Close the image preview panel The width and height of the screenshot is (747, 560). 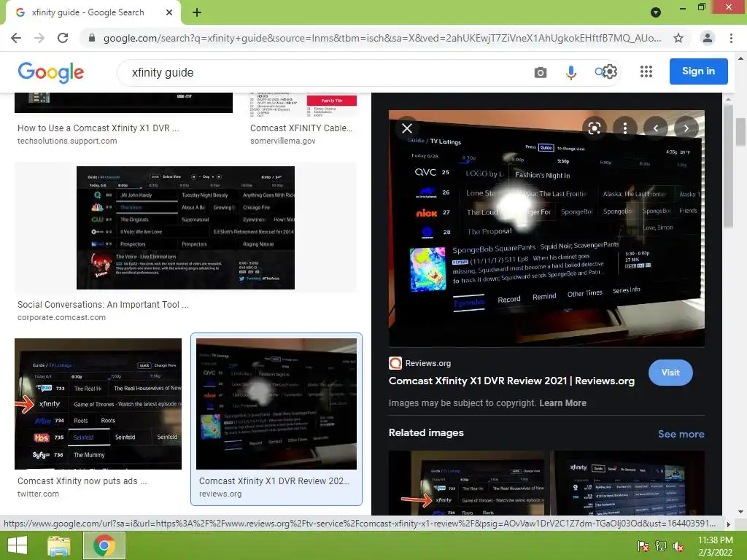pos(407,128)
